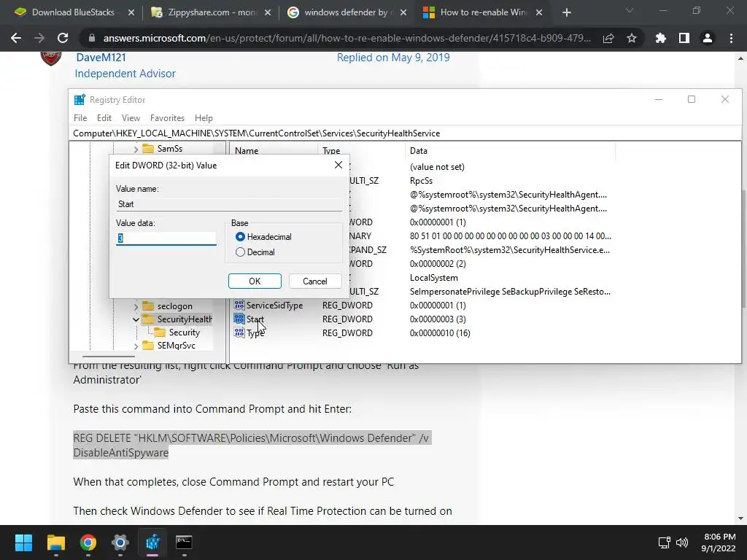
Task: Click the registry tree horizontal scrollbar
Action: [108, 356]
